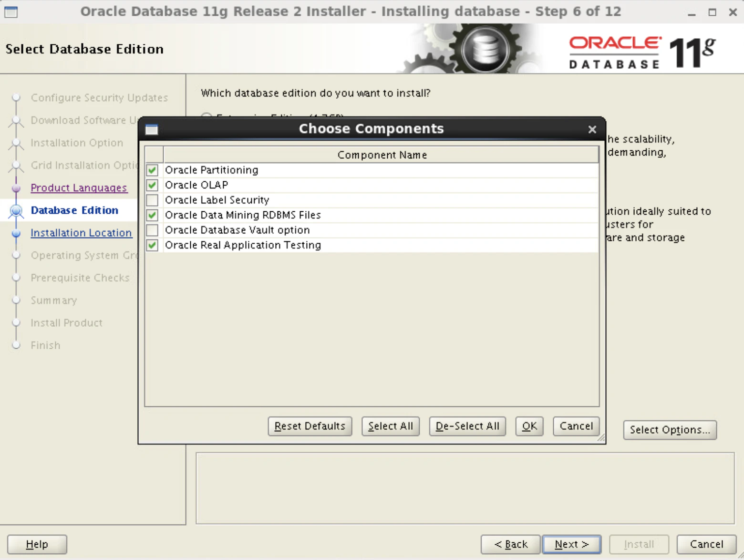The width and height of the screenshot is (744, 560).
Task: Click the De-Select All button
Action: coord(467,426)
